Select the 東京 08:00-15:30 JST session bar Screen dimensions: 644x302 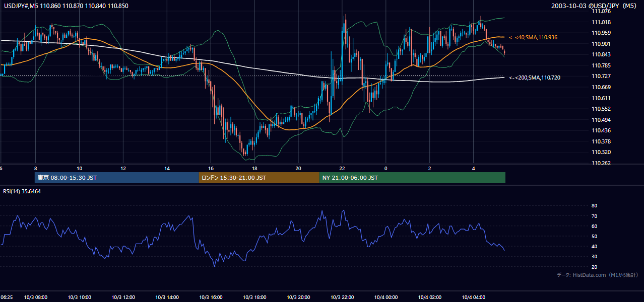[x=117, y=178]
